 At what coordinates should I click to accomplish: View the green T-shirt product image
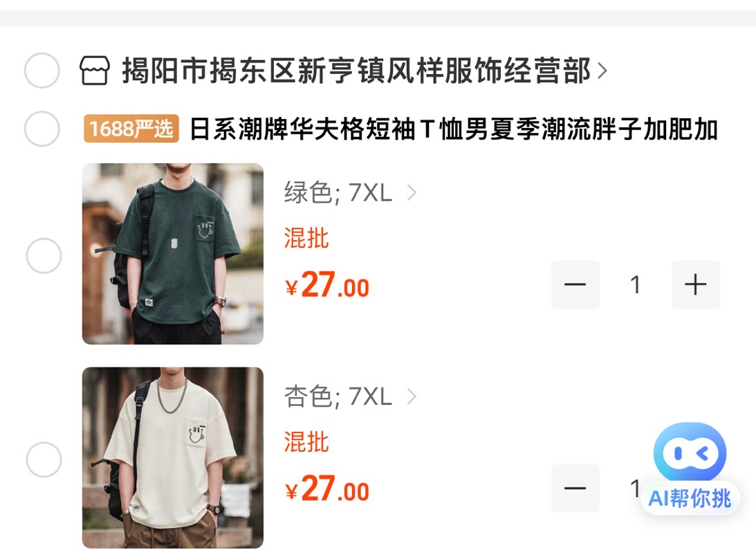173,254
